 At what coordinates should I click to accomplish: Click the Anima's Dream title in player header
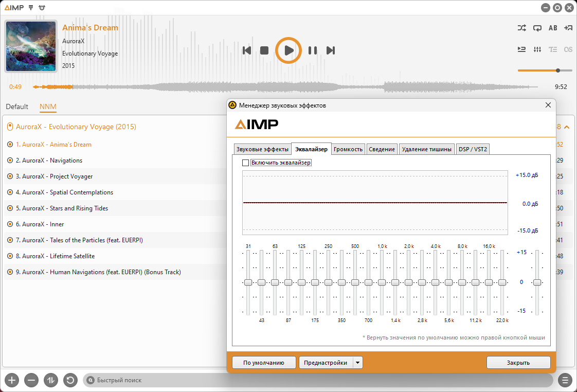pos(90,28)
